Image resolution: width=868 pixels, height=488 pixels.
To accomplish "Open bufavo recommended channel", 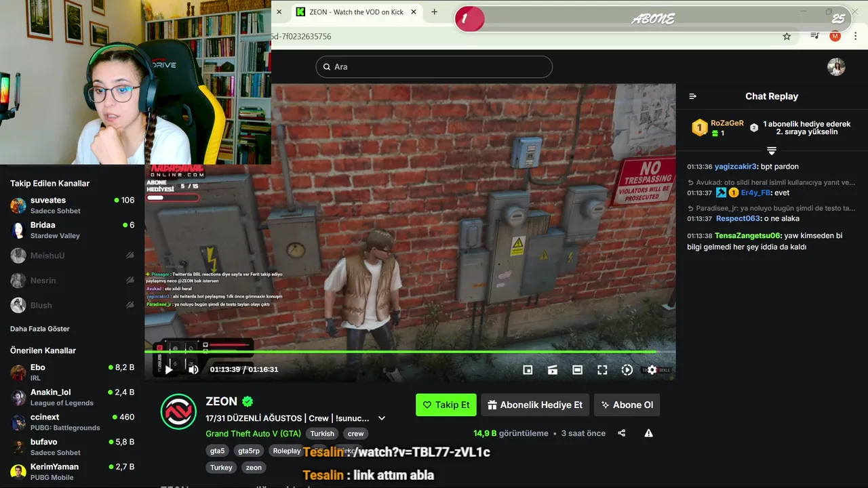I will [72, 447].
